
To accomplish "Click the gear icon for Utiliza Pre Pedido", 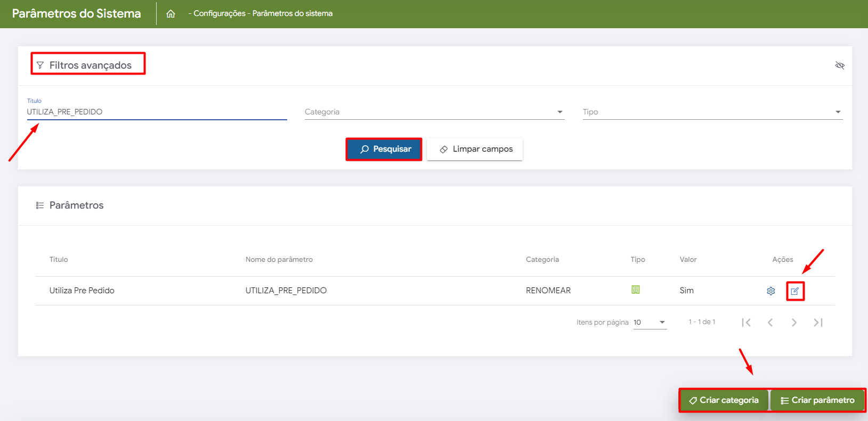I will [x=770, y=291].
